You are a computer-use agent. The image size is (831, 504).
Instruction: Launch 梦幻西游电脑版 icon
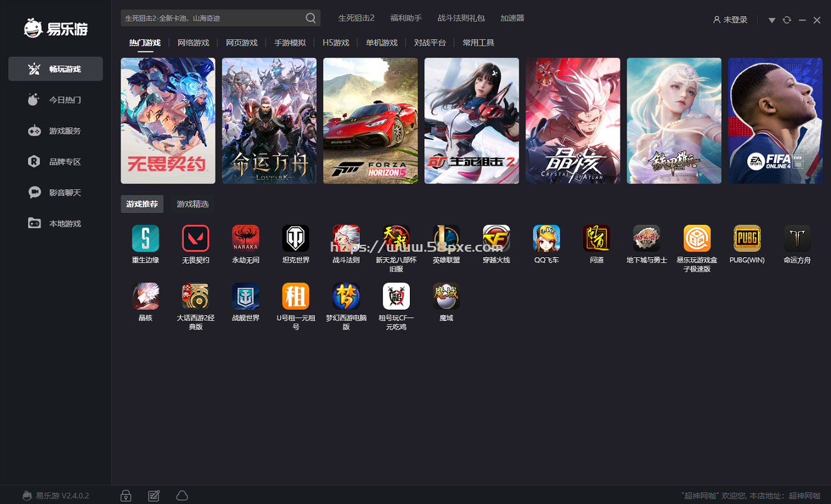(346, 297)
